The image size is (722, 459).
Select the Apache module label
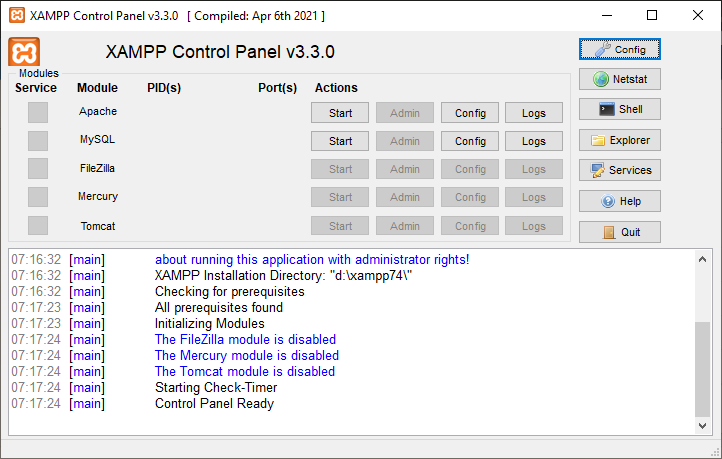[98, 111]
